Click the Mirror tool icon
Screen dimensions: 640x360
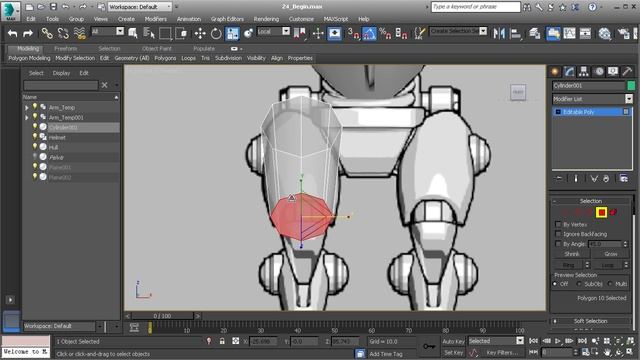click(499, 33)
